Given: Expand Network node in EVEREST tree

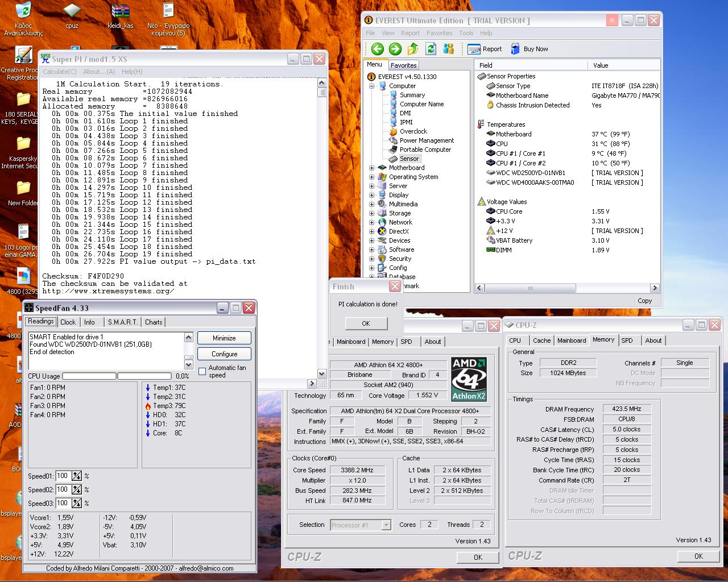Looking at the screenshot, I should [x=372, y=222].
